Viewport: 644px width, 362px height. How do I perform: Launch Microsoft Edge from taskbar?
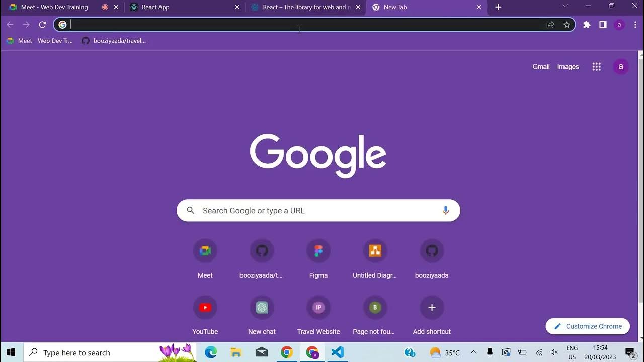211,352
